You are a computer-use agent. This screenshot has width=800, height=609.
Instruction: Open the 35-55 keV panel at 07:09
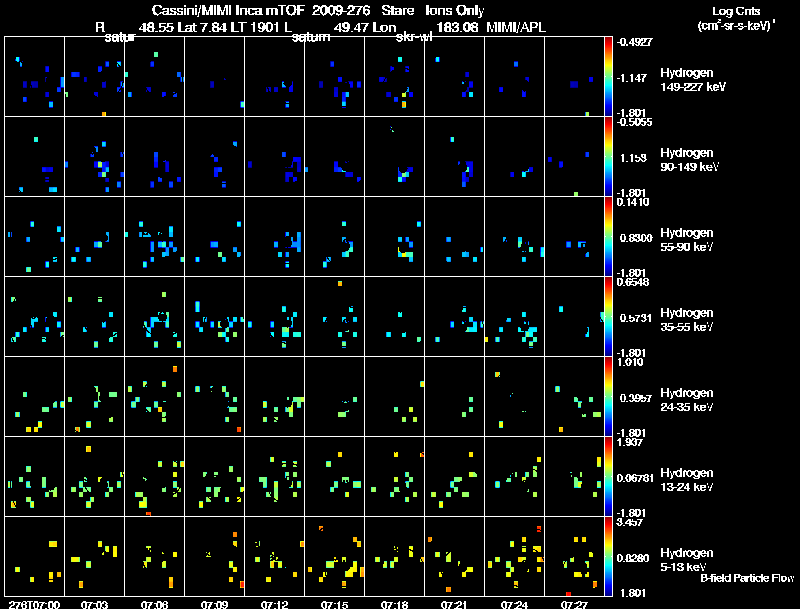tap(214, 316)
